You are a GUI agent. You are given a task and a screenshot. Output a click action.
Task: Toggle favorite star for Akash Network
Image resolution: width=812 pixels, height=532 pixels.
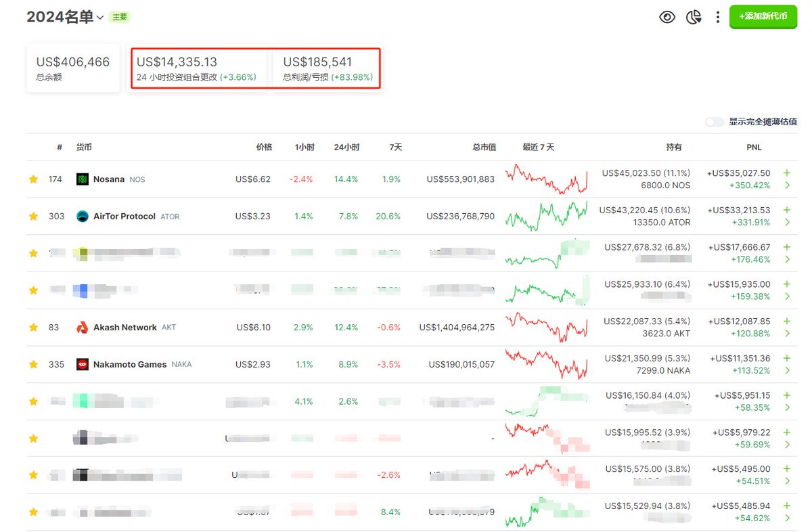coord(33,327)
